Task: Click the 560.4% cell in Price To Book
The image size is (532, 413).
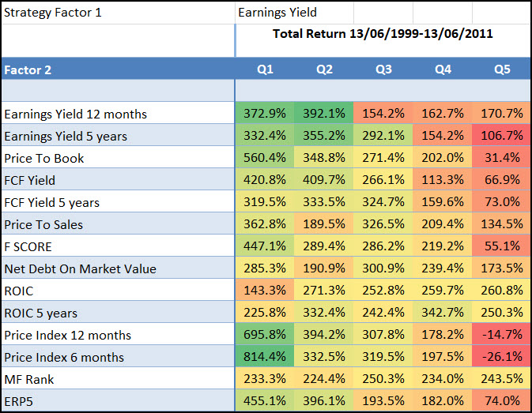Action: pos(265,157)
